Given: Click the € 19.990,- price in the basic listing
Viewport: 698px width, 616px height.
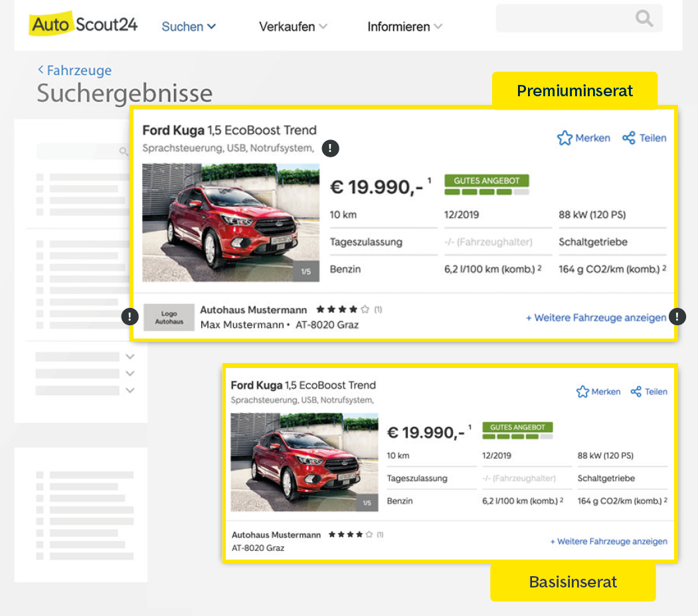Looking at the screenshot, I should pos(426,432).
